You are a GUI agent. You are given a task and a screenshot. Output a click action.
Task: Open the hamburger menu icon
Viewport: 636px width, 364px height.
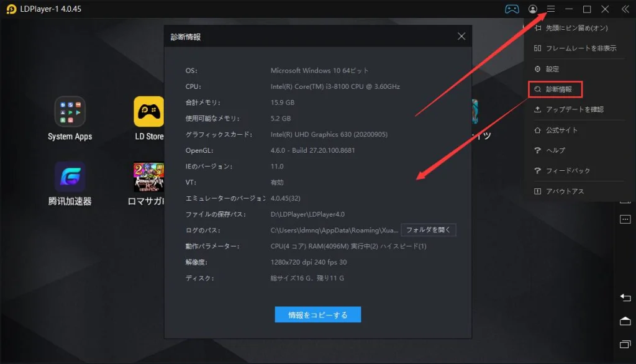click(x=551, y=9)
